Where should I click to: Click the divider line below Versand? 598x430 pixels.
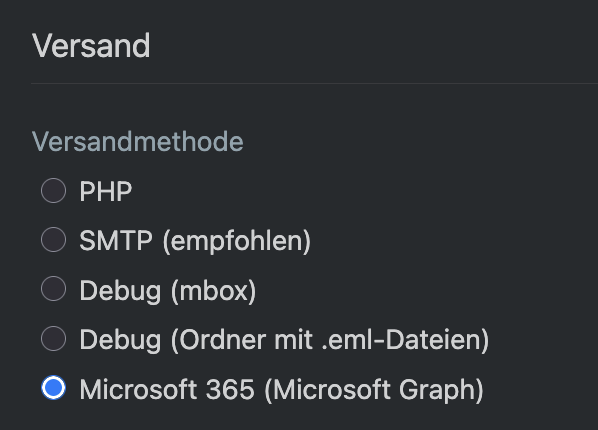[x=315, y=83]
